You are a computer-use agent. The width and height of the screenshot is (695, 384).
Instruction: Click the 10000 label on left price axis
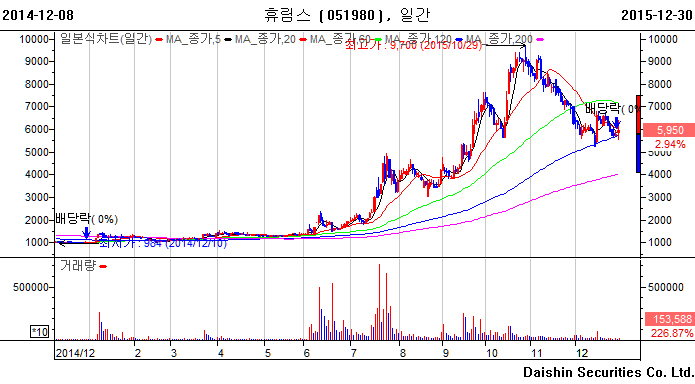[x=34, y=39]
